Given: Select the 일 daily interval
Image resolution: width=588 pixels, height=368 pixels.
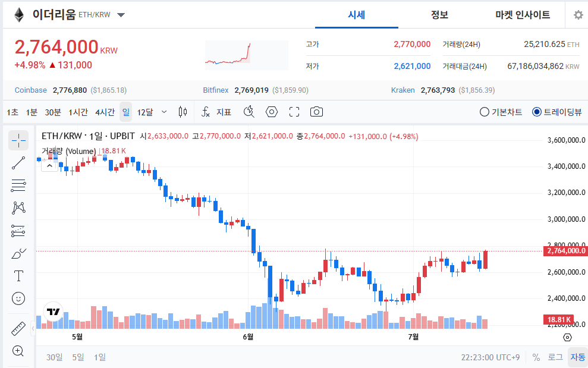Looking at the screenshot, I should click(x=125, y=112).
